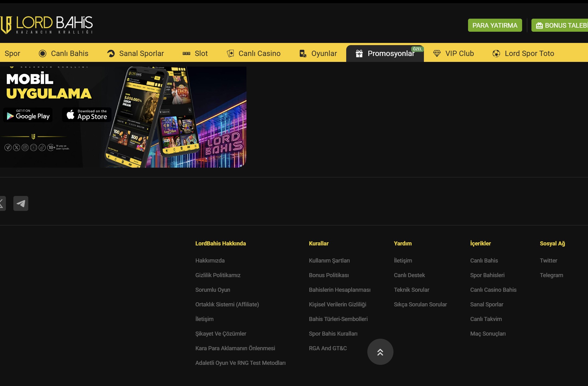The height and width of the screenshot is (386, 588).
Task: Click the Telegram icon button
Action: click(21, 203)
